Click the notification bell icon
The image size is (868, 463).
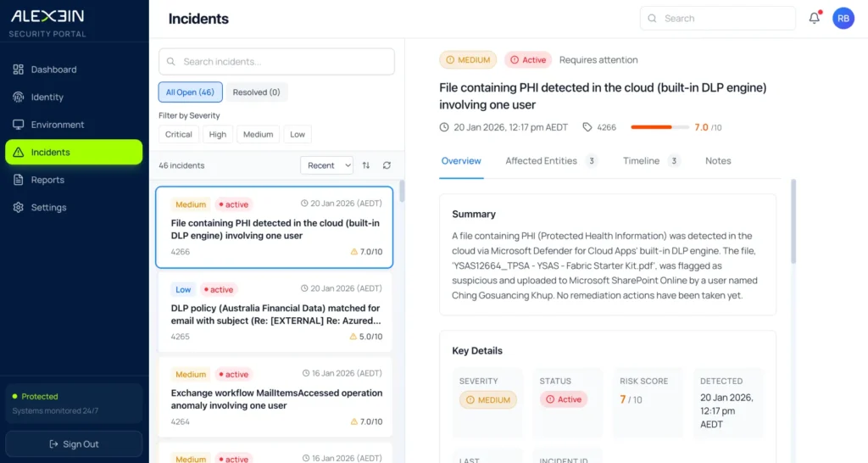pos(814,18)
